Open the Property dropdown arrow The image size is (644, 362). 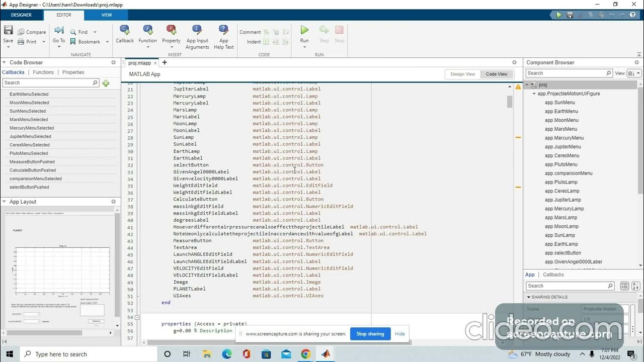[x=171, y=47]
